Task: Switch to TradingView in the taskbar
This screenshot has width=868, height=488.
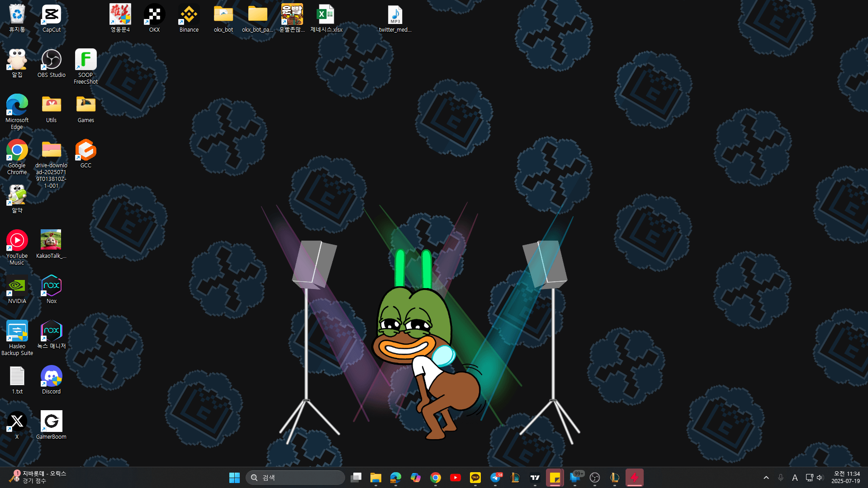Action: click(x=535, y=478)
